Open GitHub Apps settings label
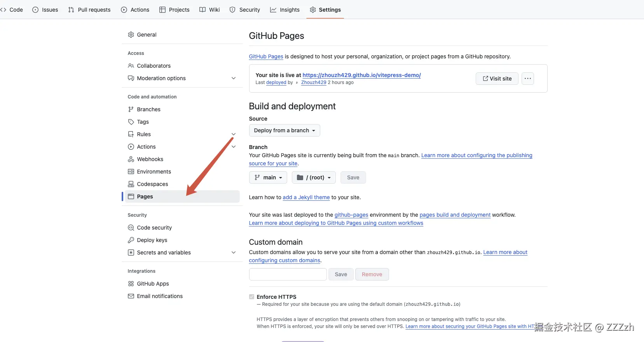The height and width of the screenshot is (342, 644). click(153, 284)
